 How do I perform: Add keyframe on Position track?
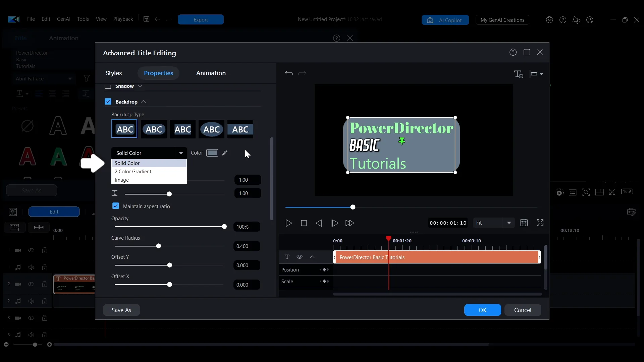(x=324, y=269)
